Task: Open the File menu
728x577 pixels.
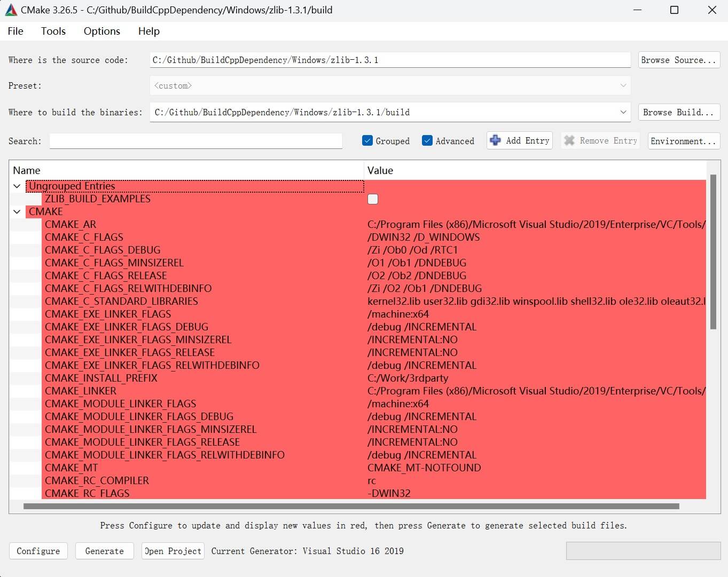Action: [x=15, y=31]
